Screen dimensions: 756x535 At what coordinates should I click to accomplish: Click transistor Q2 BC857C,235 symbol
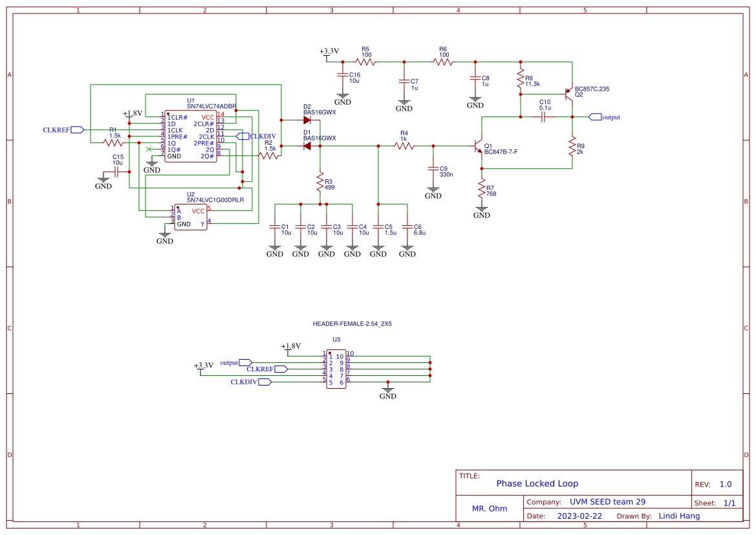(568, 96)
